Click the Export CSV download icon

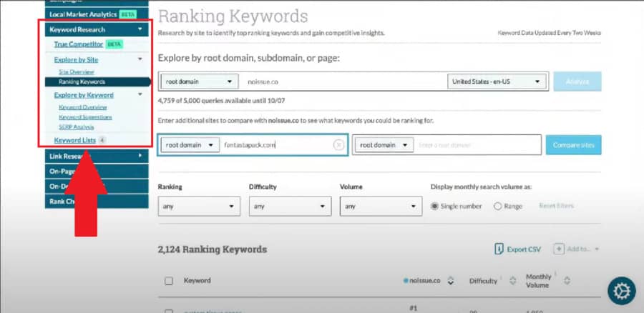click(x=499, y=249)
